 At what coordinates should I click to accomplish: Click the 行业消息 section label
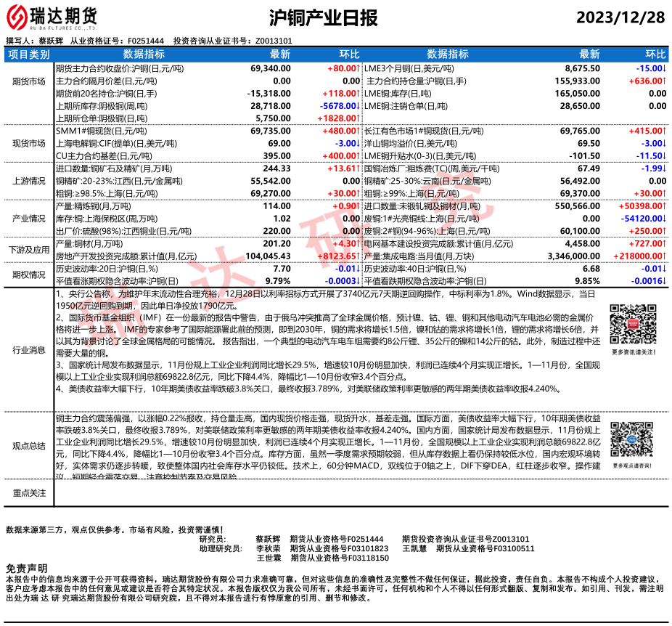click(29, 350)
